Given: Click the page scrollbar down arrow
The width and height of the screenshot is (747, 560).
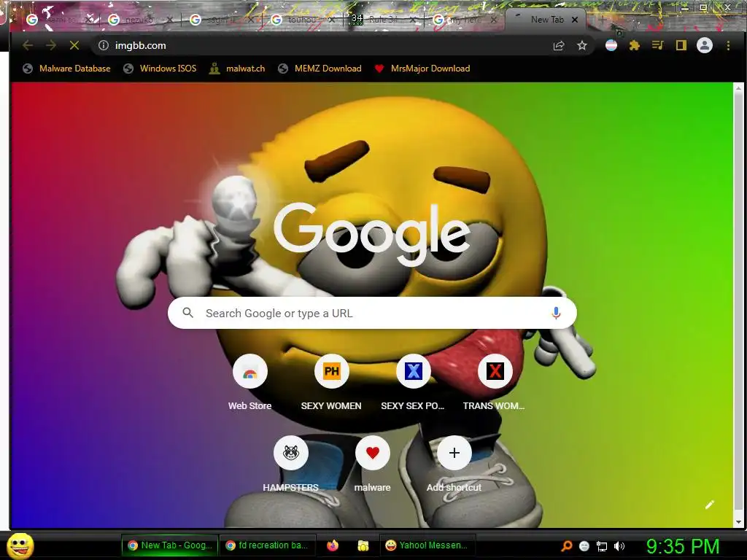Looking at the screenshot, I should (738, 522).
